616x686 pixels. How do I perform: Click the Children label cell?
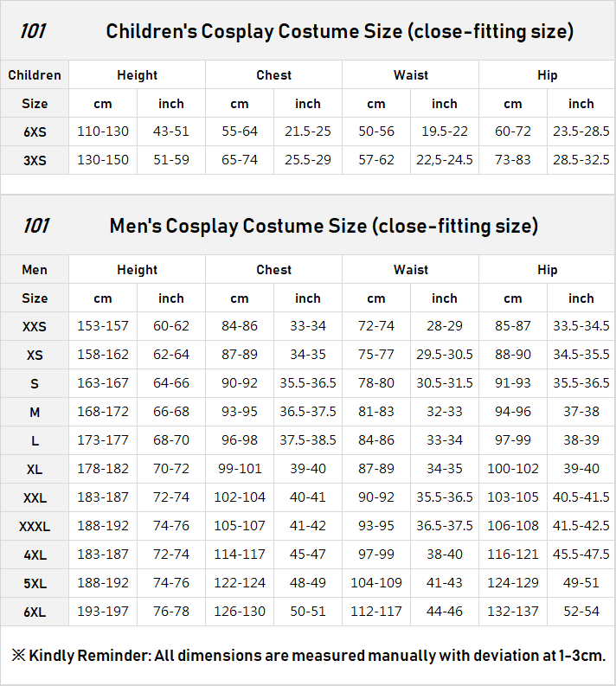35,75
